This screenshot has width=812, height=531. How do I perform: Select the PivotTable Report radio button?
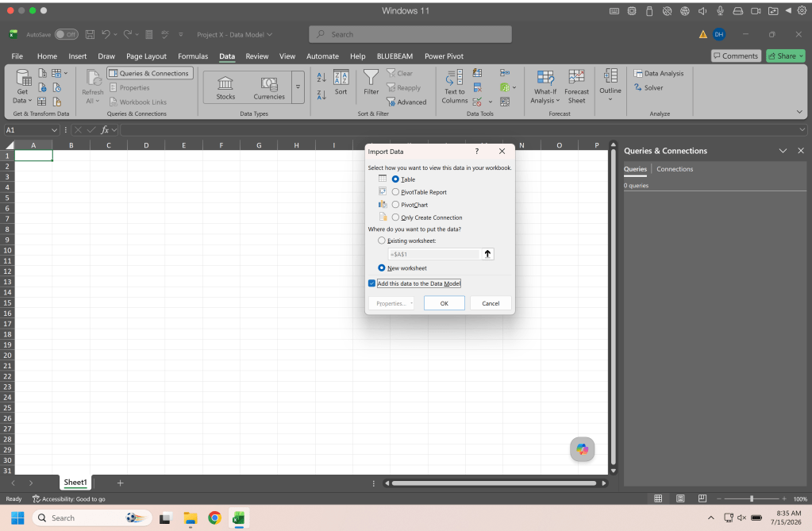click(395, 191)
